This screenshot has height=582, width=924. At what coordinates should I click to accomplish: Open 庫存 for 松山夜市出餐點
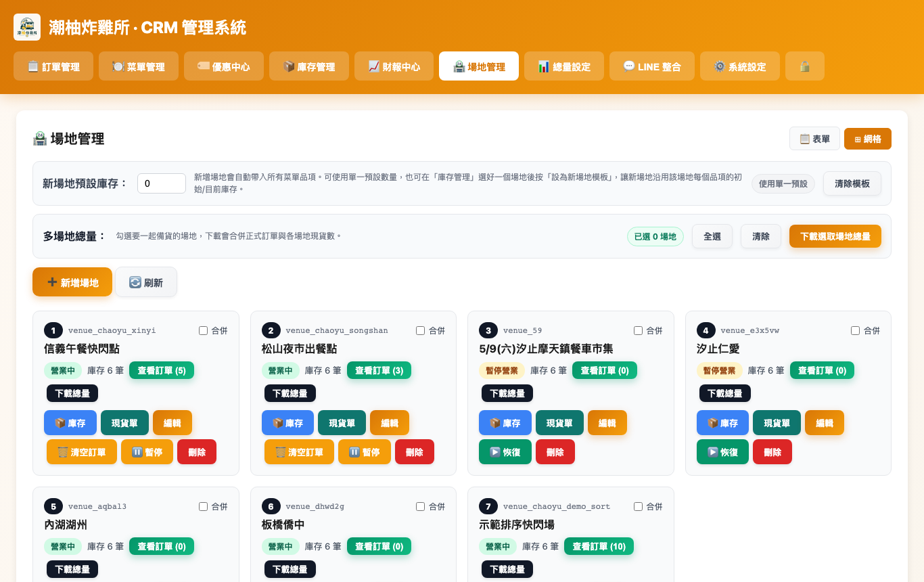point(287,423)
